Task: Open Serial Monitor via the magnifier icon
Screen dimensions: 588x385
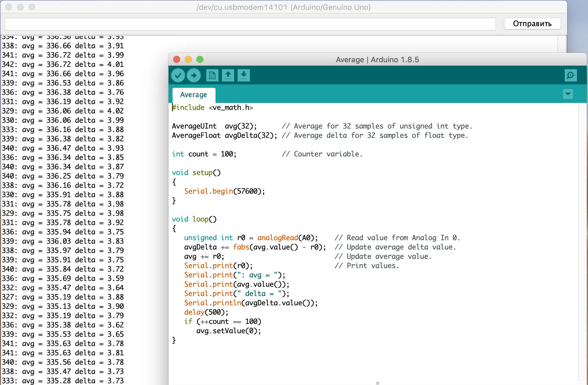Action: click(571, 76)
